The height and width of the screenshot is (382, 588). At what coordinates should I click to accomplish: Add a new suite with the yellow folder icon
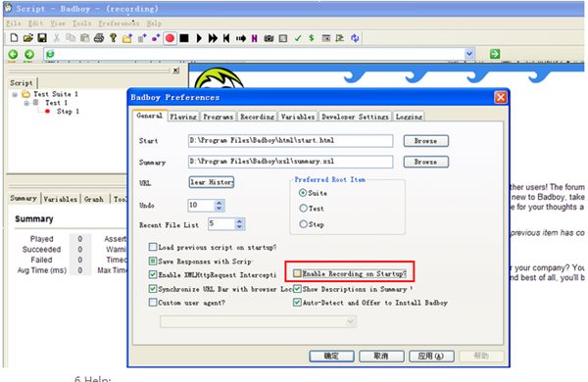click(x=127, y=38)
